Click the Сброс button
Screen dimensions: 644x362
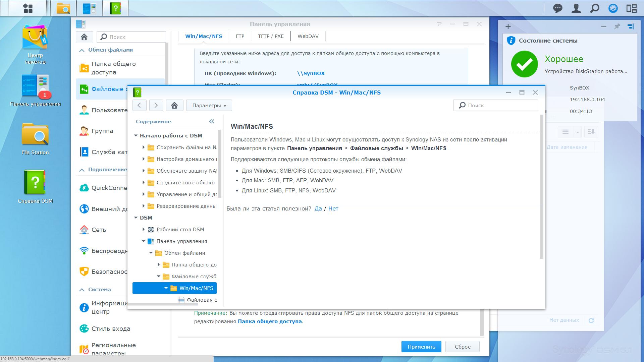point(463,347)
